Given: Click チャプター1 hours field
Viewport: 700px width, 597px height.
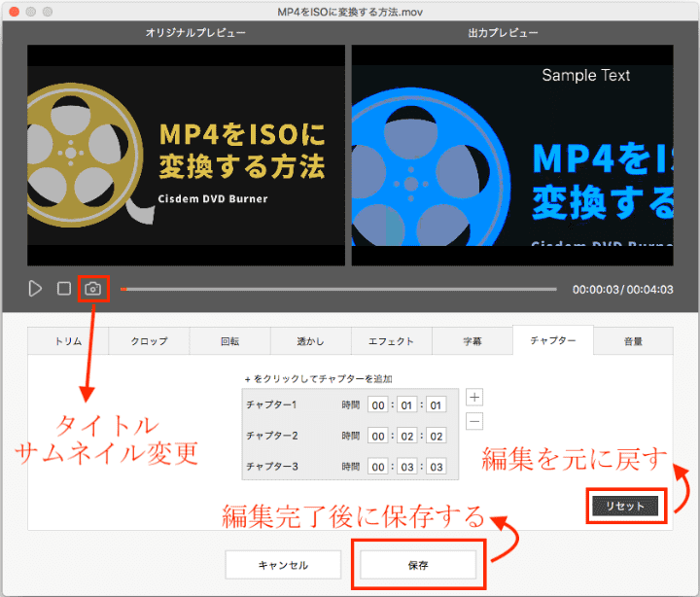Looking at the screenshot, I should [377, 405].
